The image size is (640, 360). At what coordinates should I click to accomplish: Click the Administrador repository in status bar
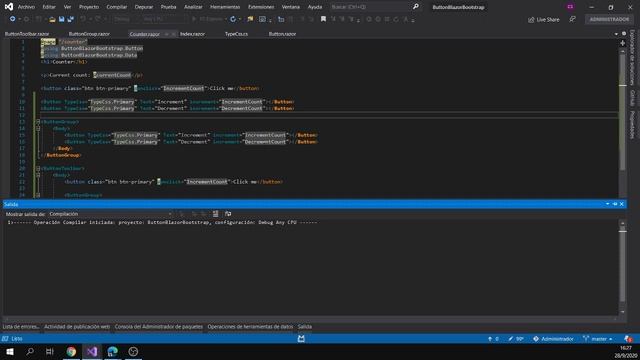point(553,339)
